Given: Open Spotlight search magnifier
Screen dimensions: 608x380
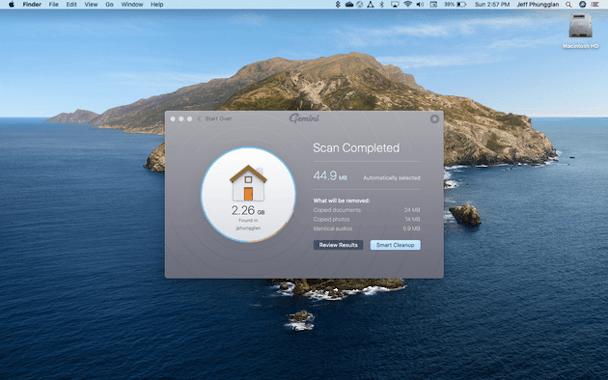Looking at the screenshot, I should coord(568,5).
